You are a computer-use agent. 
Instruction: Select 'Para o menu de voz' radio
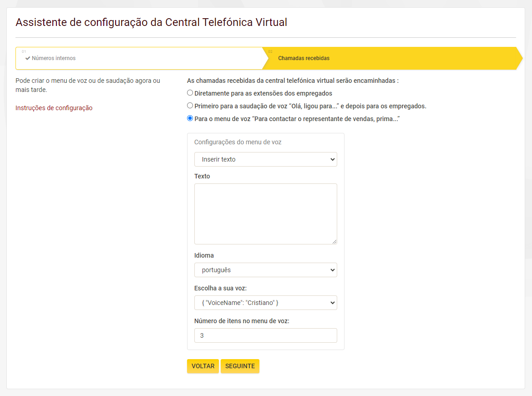pyautogui.click(x=190, y=118)
